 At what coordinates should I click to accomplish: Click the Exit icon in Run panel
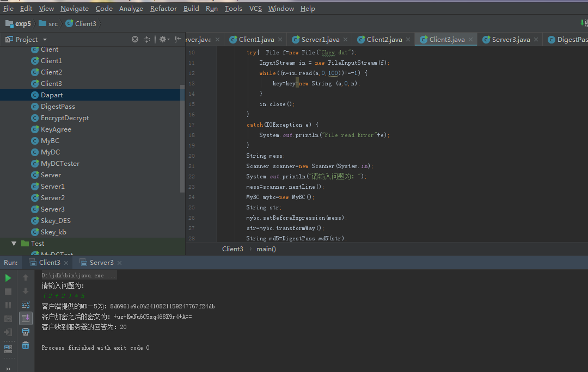point(8,332)
